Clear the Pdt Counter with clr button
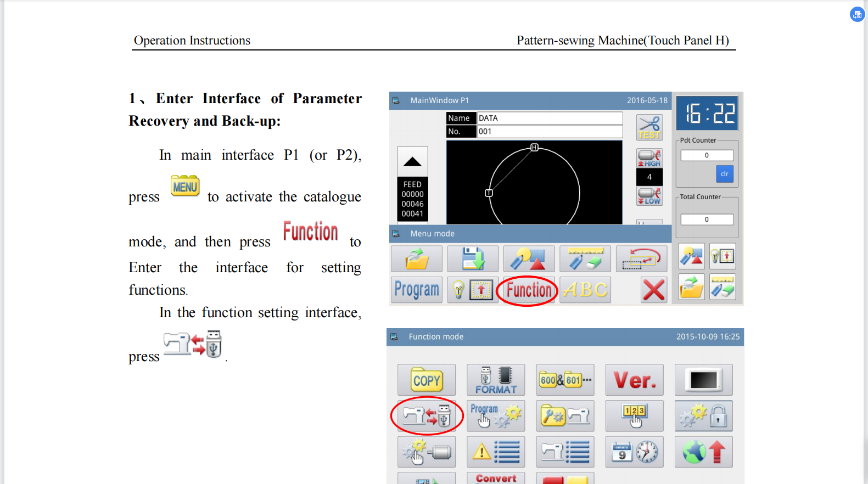 [725, 174]
